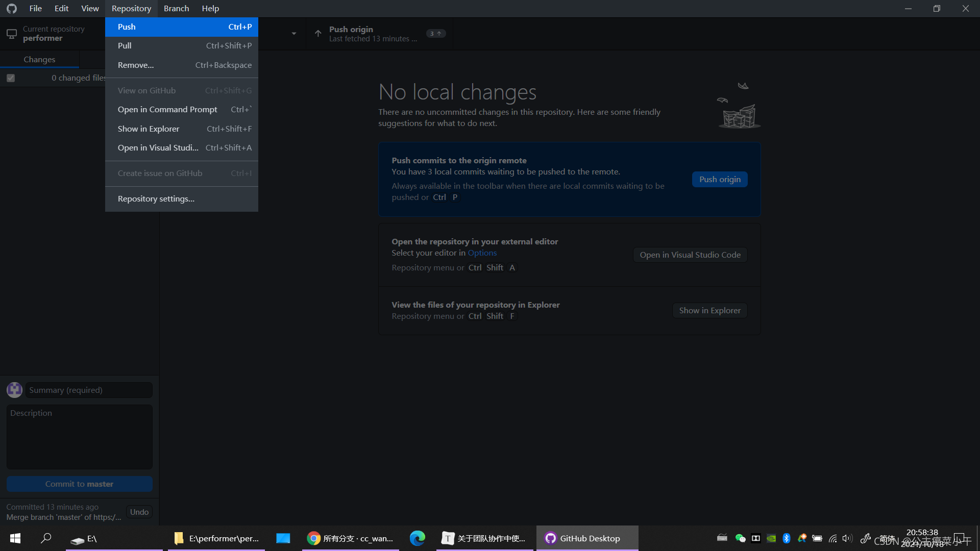The image size is (980, 551).
Task: Click the colorful tray icon next to Bluetooth
Action: (x=802, y=538)
